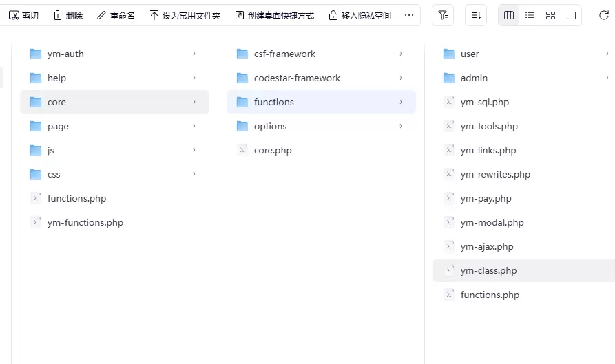Viewport: 615px width, 364px height.
Task: Expand the ym-auth folder chevron
Action: pos(194,54)
